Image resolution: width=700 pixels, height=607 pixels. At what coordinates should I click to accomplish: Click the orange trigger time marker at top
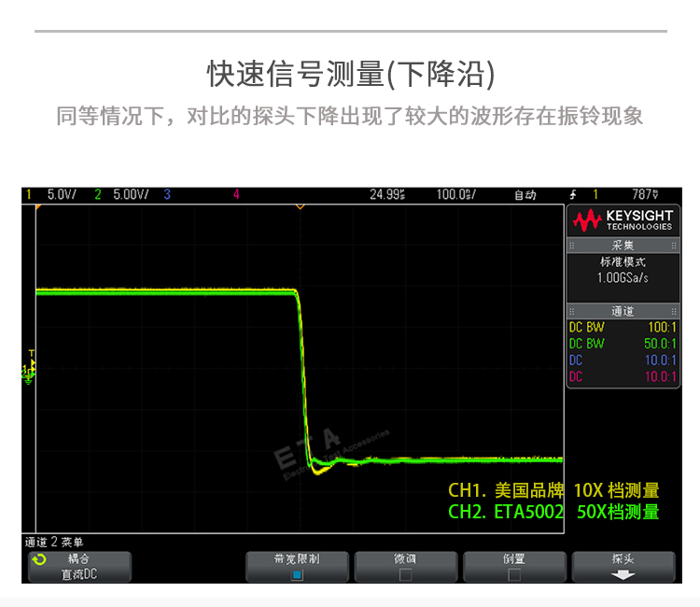[301, 206]
